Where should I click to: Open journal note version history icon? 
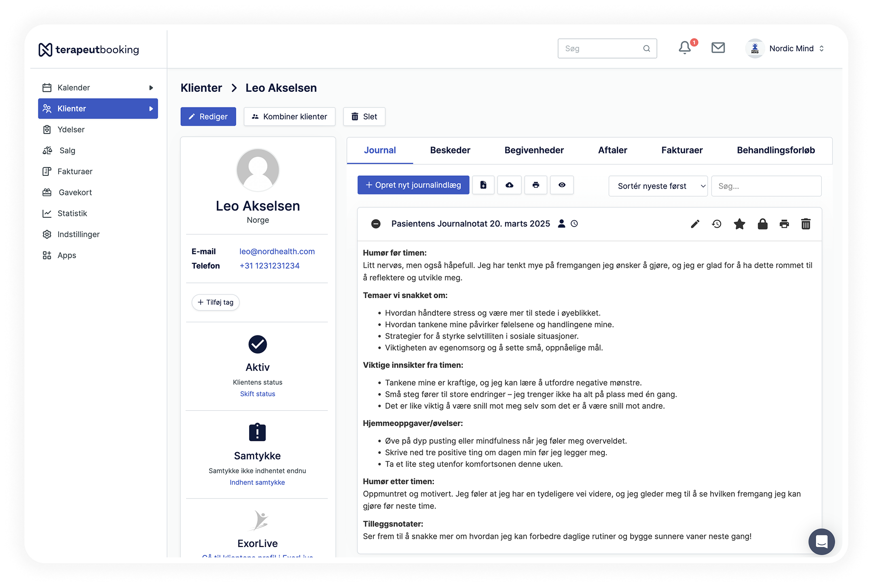click(717, 224)
